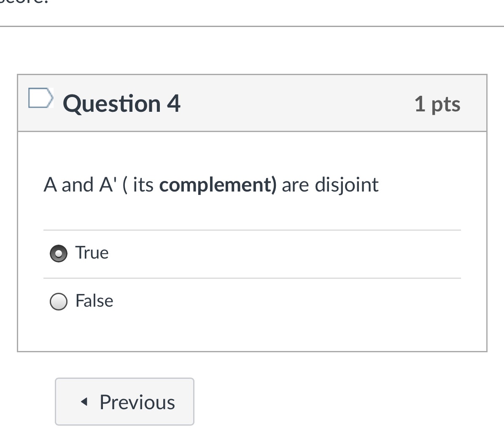Select the bookmark marker on Question 4 header
504x440 pixels.
tap(40, 98)
